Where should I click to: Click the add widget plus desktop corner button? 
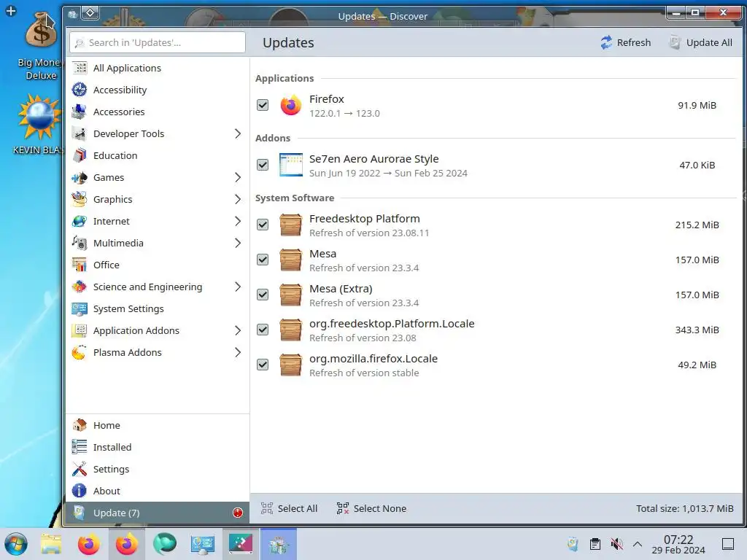[10, 10]
